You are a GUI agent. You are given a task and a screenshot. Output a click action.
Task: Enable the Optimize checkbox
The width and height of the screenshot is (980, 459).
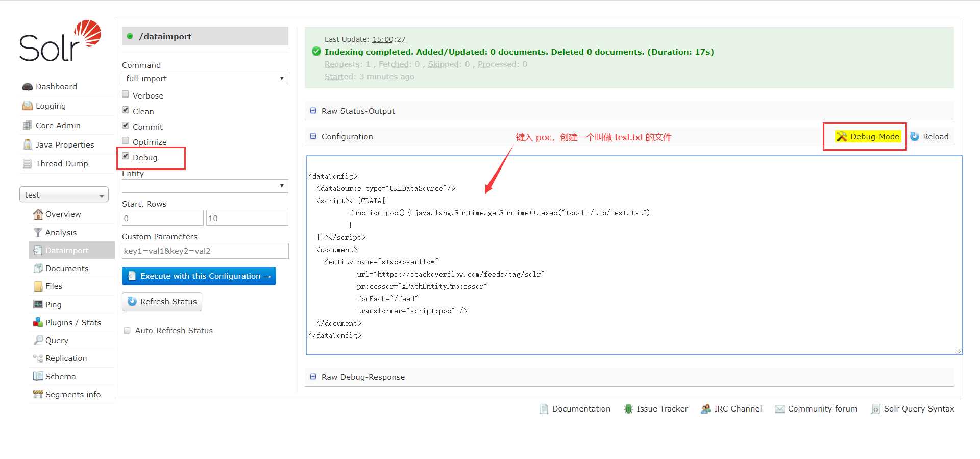tap(126, 141)
